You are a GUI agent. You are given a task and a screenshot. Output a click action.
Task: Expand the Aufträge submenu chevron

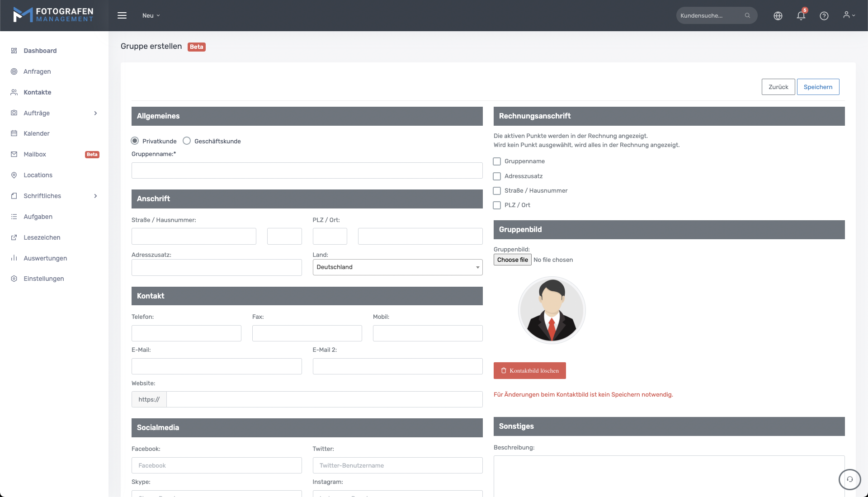[95, 113]
